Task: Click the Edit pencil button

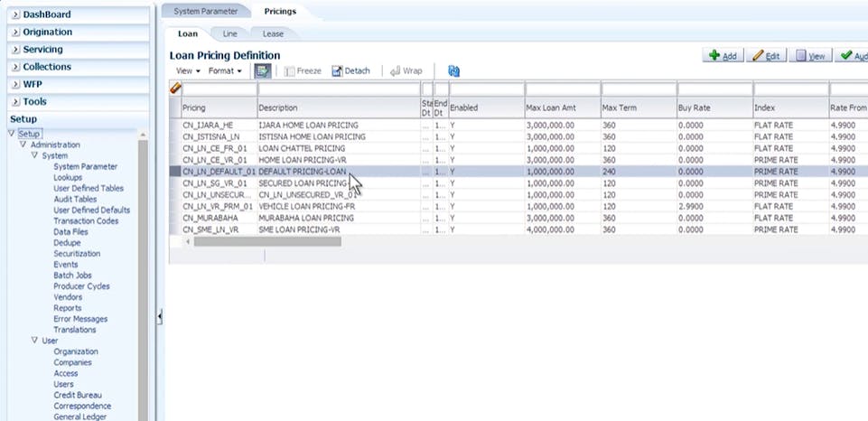Action: tap(766, 55)
